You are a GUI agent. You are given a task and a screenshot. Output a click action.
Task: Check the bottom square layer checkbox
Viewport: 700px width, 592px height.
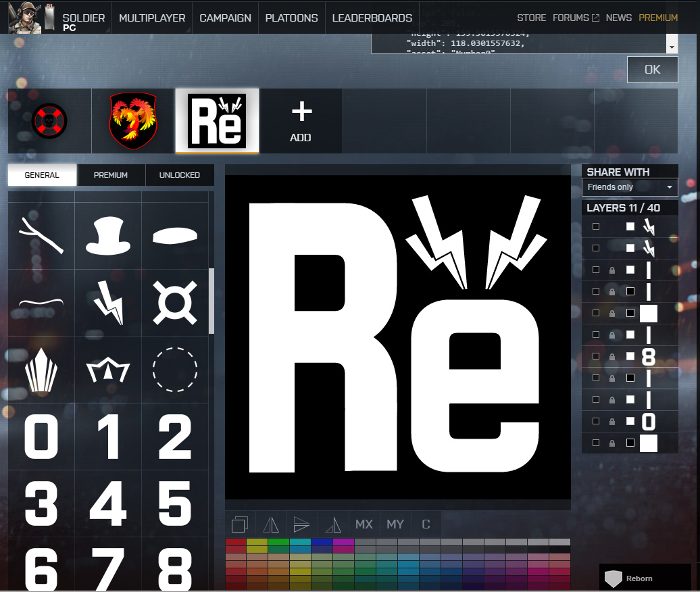pyautogui.click(x=595, y=443)
